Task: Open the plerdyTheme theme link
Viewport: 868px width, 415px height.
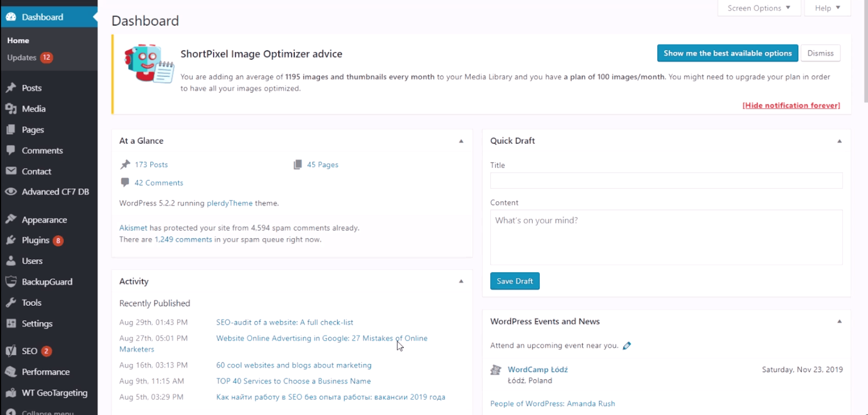Action: pos(229,203)
